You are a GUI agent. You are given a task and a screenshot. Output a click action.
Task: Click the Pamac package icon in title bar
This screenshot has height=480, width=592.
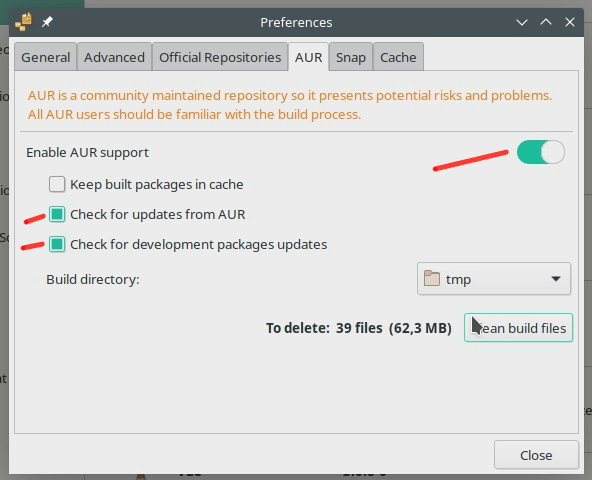(x=23, y=22)
